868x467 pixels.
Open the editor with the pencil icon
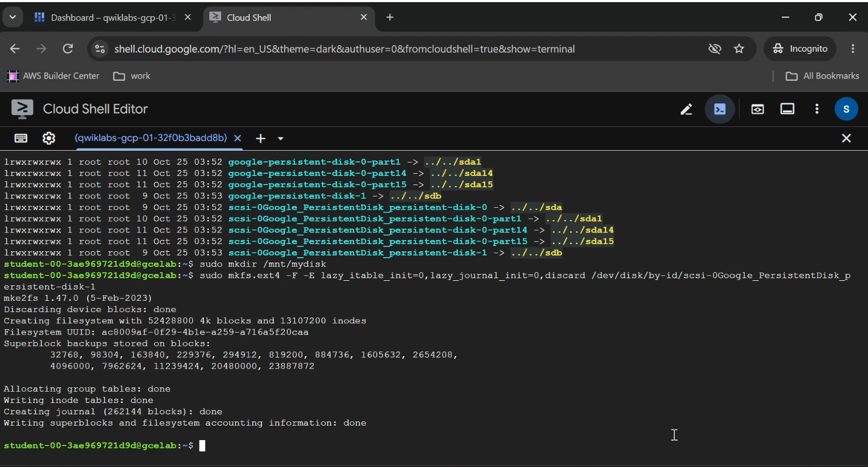coord(686,109)
